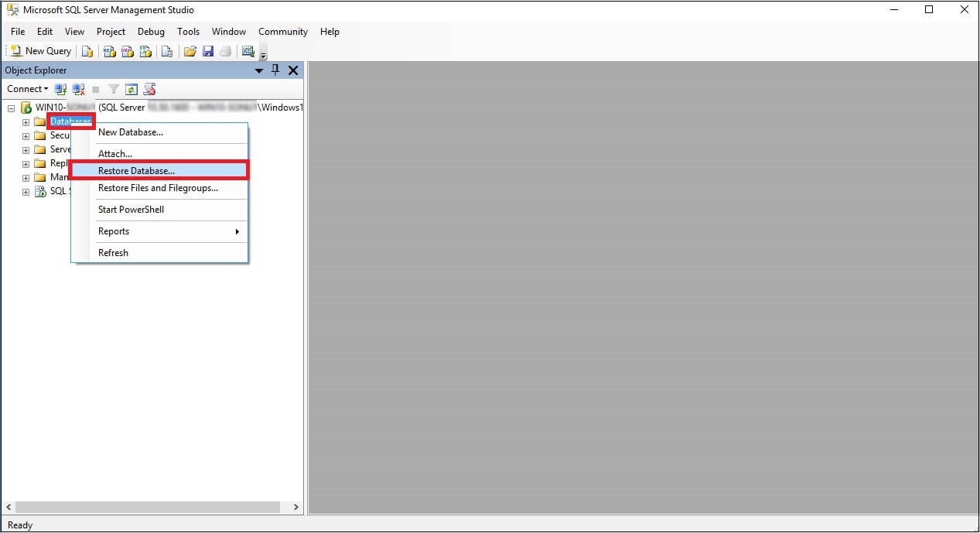This screenshot has height=533, width=980.
Task: Click the Management folder icon
Action: pyautogui.click(x=40, y=177)
